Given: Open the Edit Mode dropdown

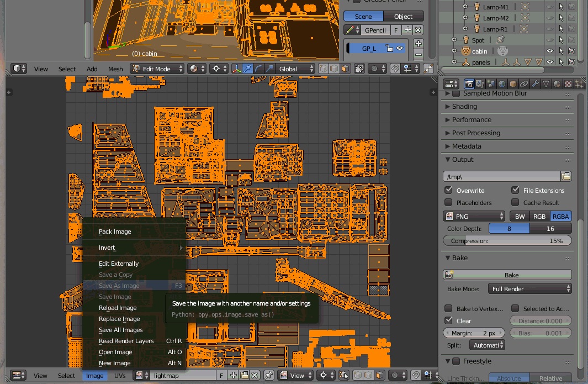Looking at the screenshot, I should point(157,69).
